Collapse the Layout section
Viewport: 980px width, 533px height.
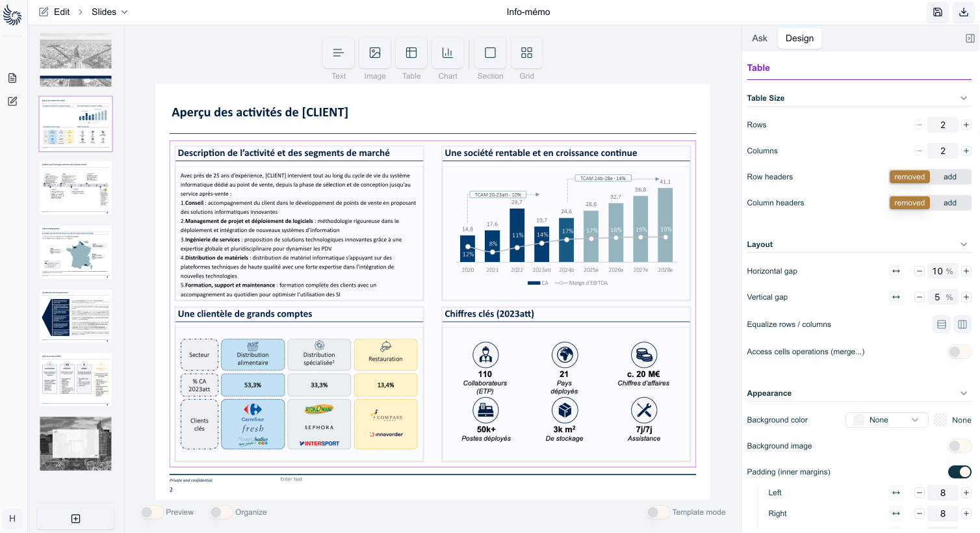tap(964, 244)
